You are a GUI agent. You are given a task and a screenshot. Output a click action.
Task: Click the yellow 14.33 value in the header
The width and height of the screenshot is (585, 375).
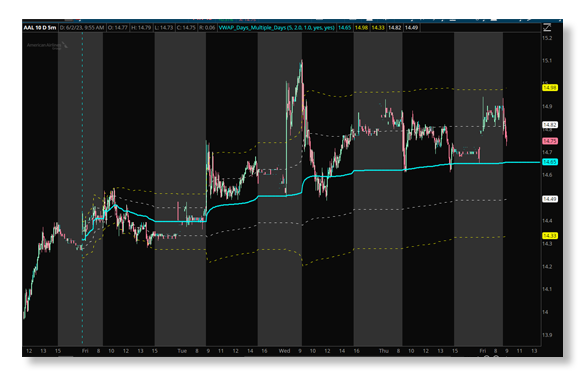(x=378, y=28)
